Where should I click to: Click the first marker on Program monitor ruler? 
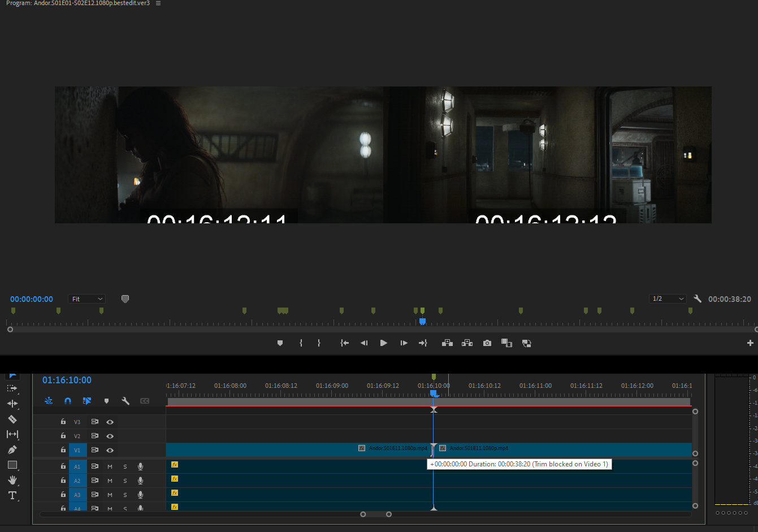point(13,310)
